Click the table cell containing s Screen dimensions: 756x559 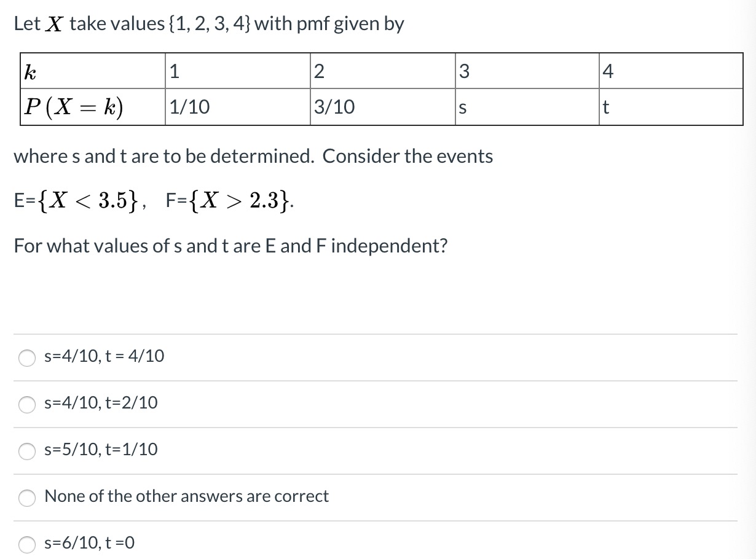(527, 107)
